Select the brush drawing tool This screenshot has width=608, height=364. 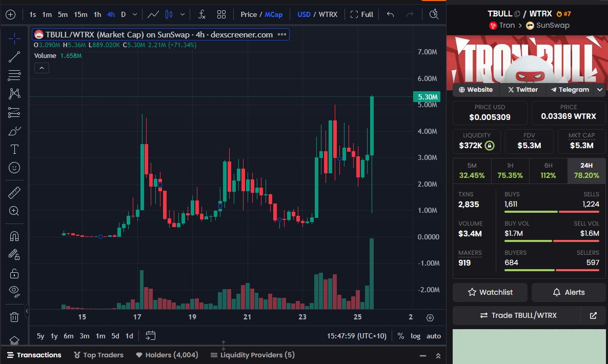14,131
